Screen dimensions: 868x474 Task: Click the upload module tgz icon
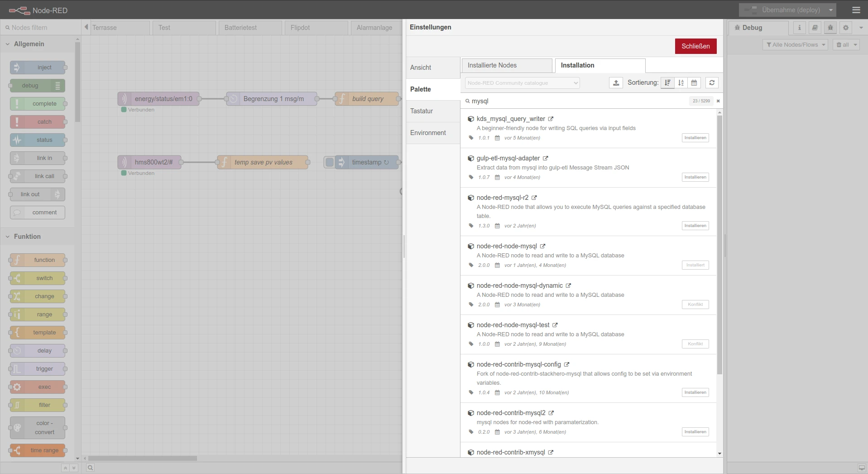616,83
